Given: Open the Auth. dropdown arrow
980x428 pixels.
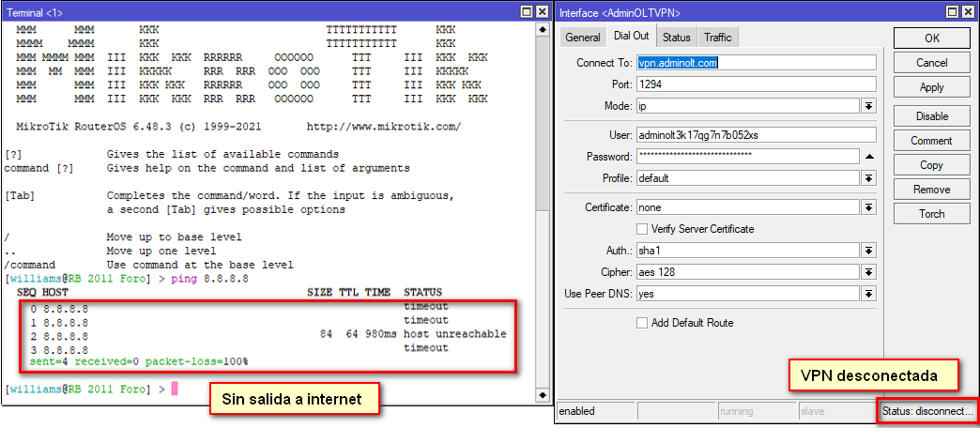Looking at the screenshot, I should 868,251.
